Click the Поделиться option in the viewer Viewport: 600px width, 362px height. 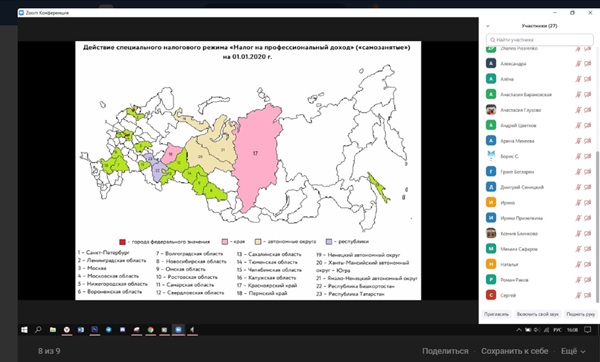445,351
